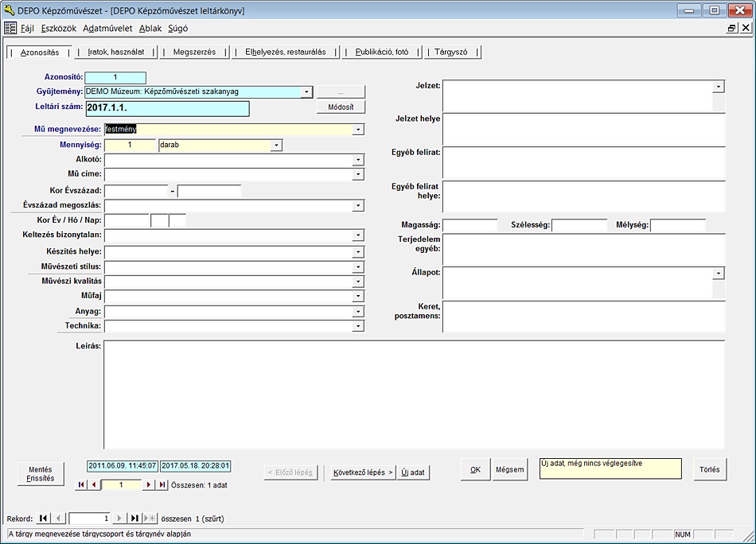Expand the Alkotó dropdown

point(358,160)
